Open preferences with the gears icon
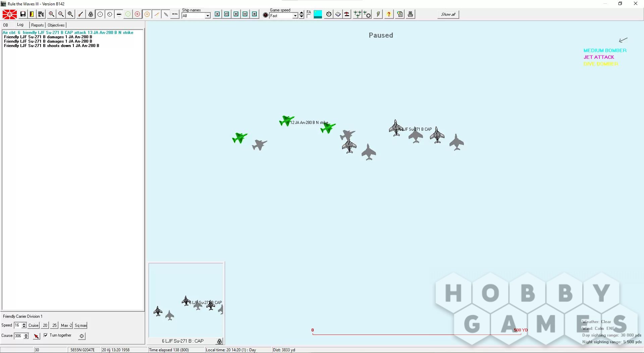Image resolution: width=644 pixels, height=353 pixels. (x=41, y=14)
